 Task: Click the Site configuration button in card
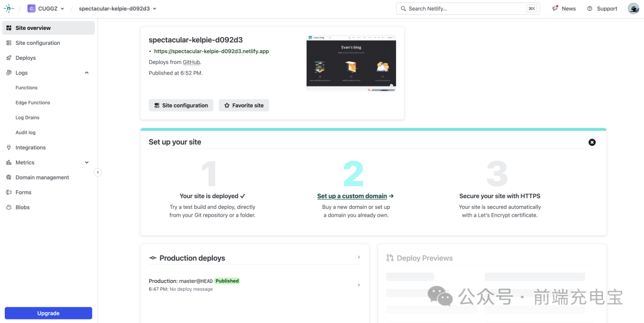tap(181, 105)
